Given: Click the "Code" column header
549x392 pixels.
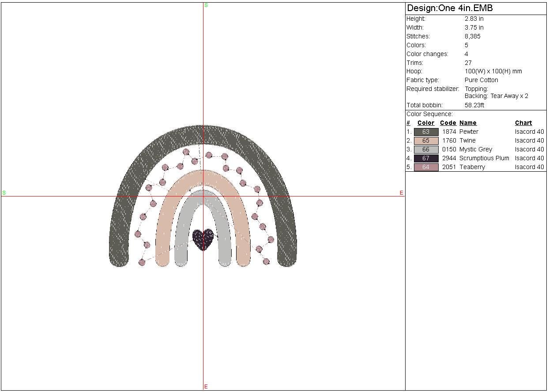Looking at the screenshot, I should [x=447, y=123].
